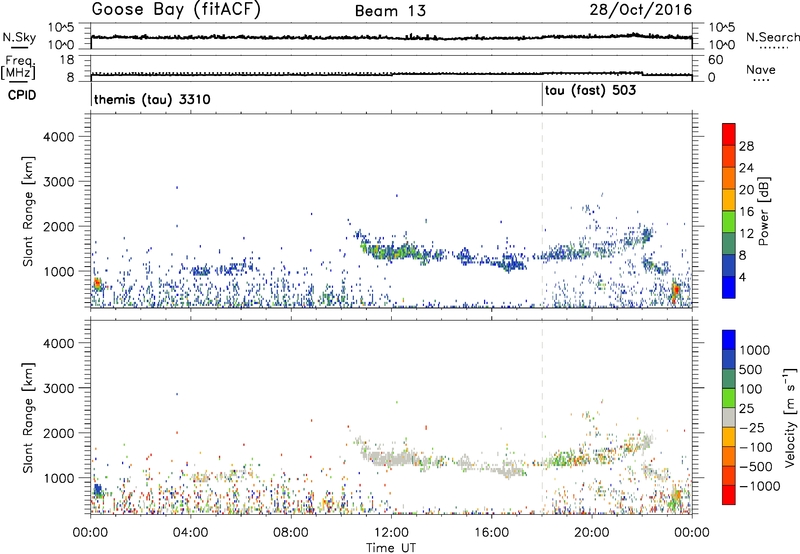
Task: Click the red high-power echo patch near 00:15 UT
Action: click(x=97, y=285)
